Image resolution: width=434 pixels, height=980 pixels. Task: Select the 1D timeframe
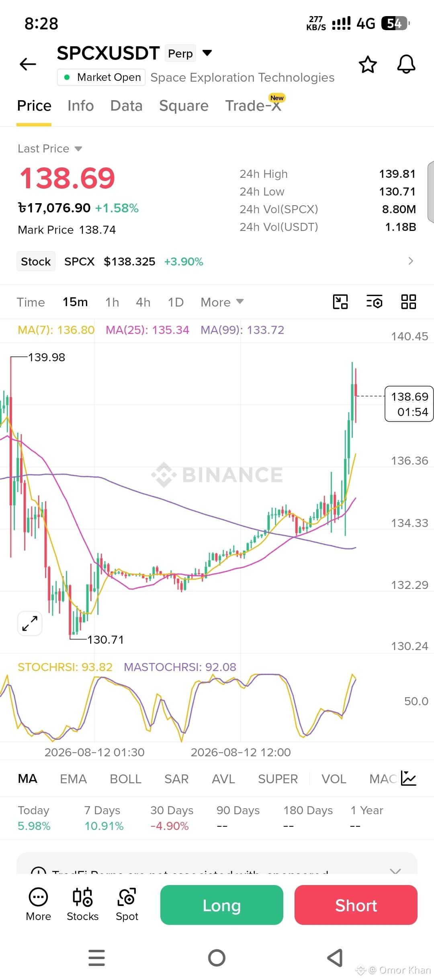[176, 302]
